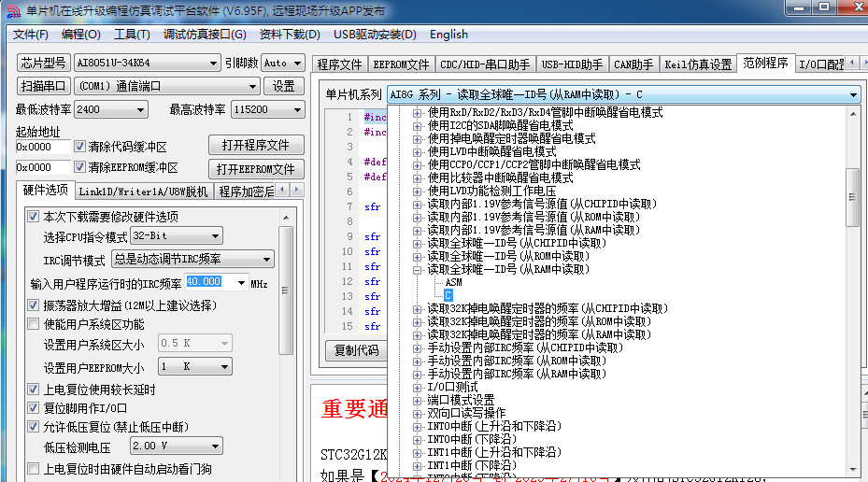Image resolution: width=868 pixels, height=482 pixels.
Task: Open the 单片机系列 example program dropdown
Action: coord(623,94)
